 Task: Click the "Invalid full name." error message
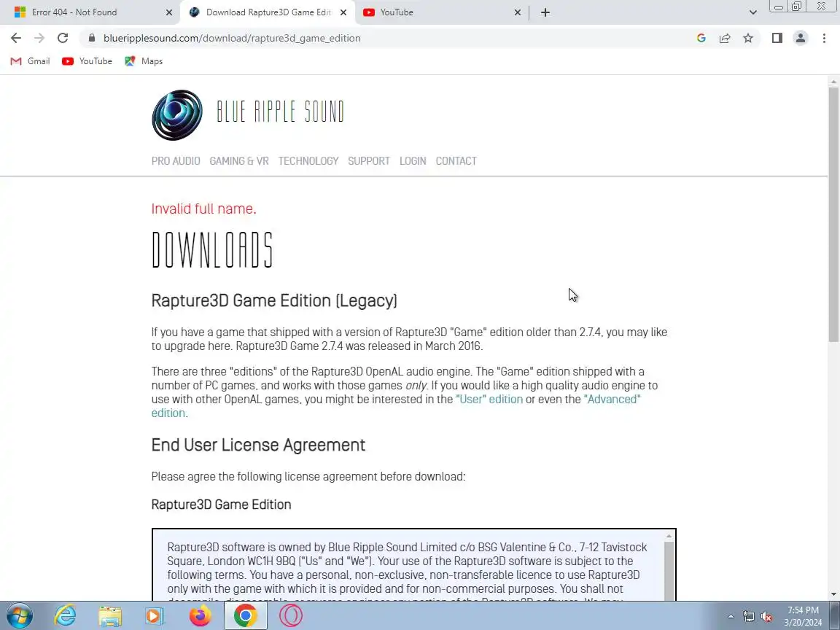click(x=204, y=209)
